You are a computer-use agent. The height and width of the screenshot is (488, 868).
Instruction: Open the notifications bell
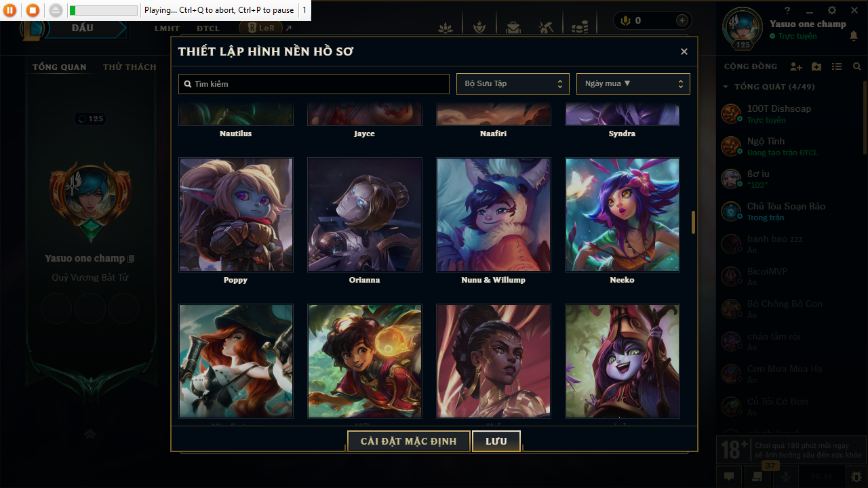854,37
